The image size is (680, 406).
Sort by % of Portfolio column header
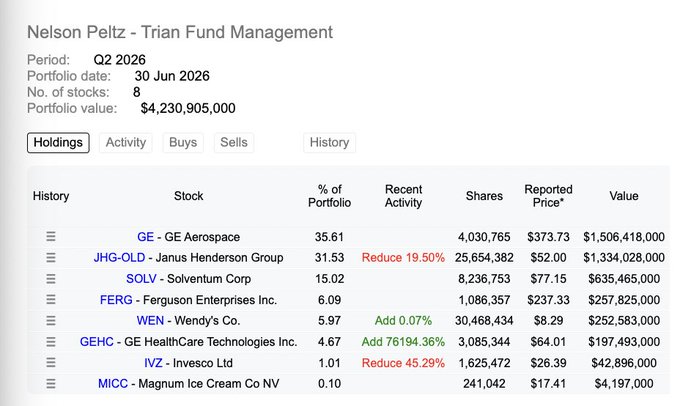pos(330,196)
